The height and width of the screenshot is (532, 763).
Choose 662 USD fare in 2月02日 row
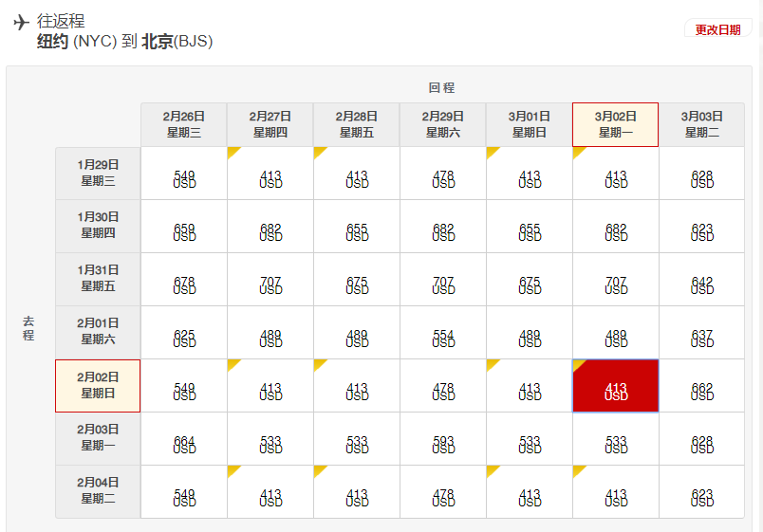click(701, 386)
